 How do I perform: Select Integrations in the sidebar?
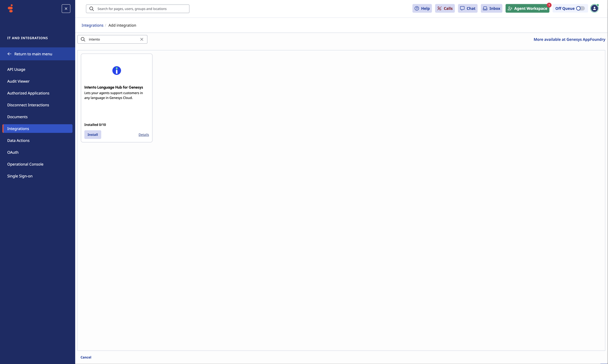pos(37,129)
